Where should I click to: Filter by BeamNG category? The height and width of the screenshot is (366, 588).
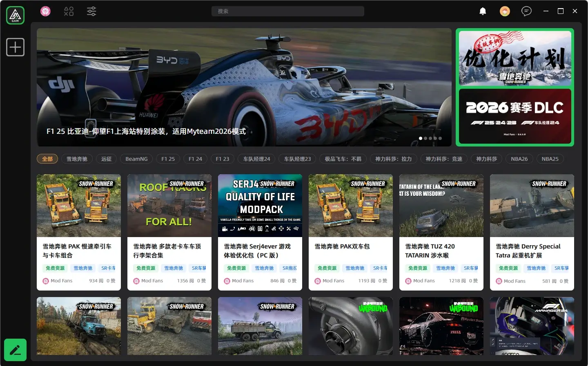coord(136,159)
